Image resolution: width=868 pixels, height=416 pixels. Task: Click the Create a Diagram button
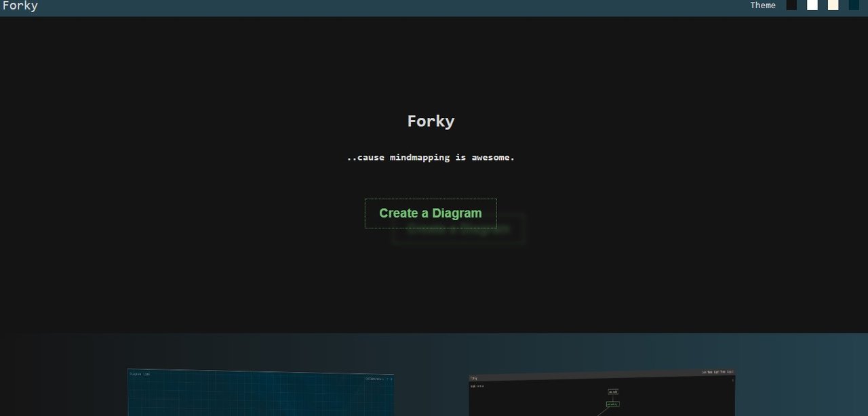[x=431, y=213]
